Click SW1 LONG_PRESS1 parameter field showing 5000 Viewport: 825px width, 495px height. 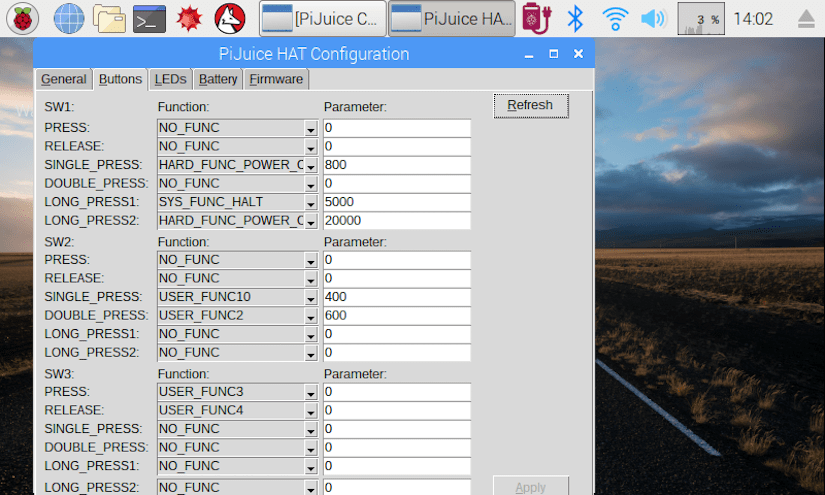pyautogui.click(x=397, y=202)
